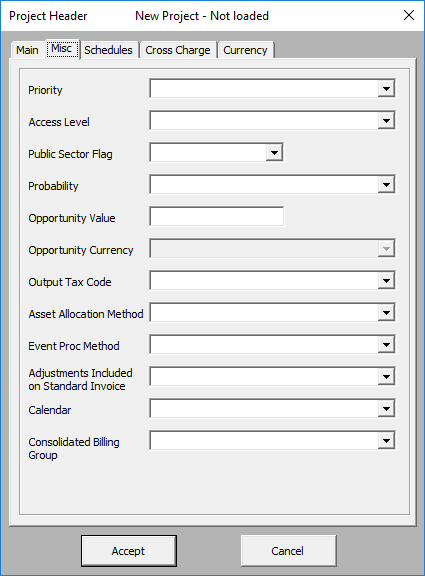This screenshot has height=576, width=425.
Task: Click the Accept button
Action: tap(129, 551)
